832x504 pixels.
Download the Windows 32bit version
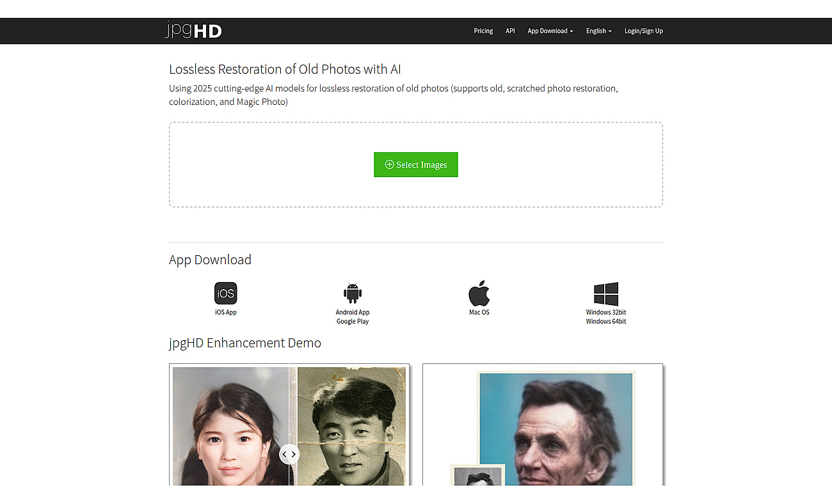click(606, 312)
